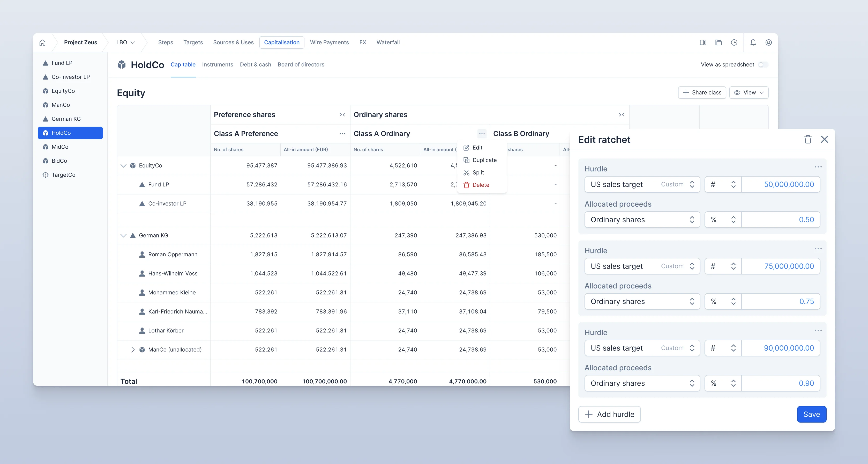The width and height of the screenshot is (868, 464).
Task: Choose Duplicate from the context menu
Action: (x=484, y=160)
